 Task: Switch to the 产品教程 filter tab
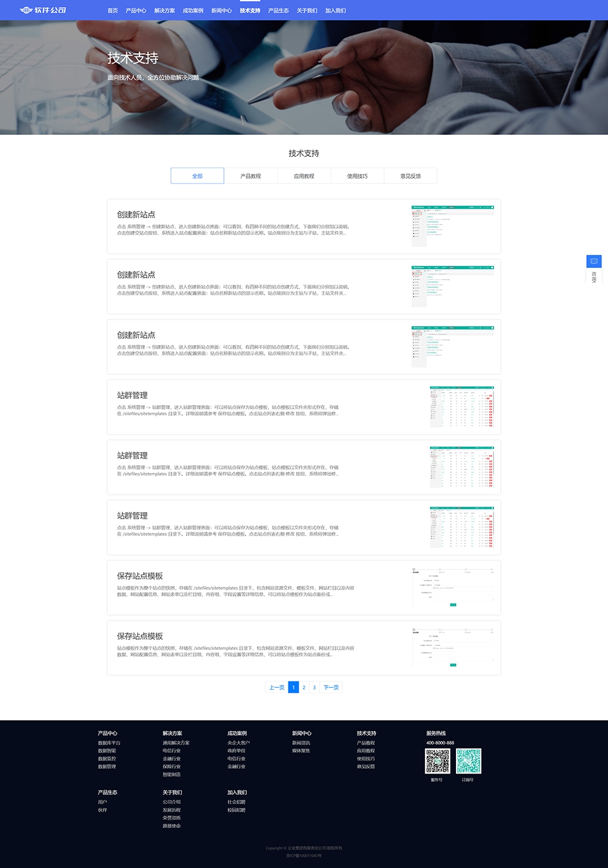point(251,176)
